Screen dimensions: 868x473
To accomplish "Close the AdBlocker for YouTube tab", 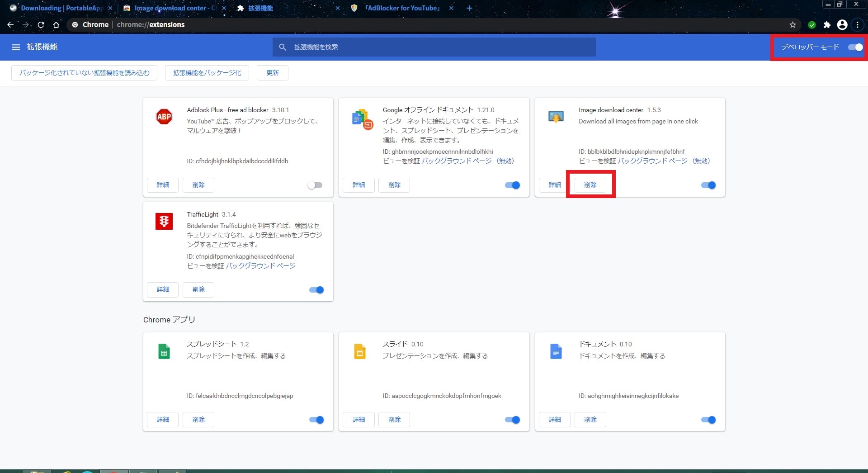I will coord(451,8).
